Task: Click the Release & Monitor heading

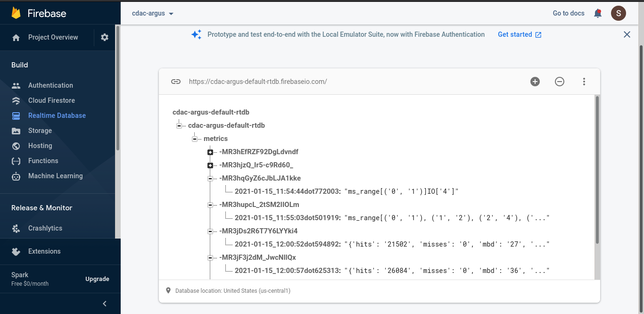Action: [42, 208]
